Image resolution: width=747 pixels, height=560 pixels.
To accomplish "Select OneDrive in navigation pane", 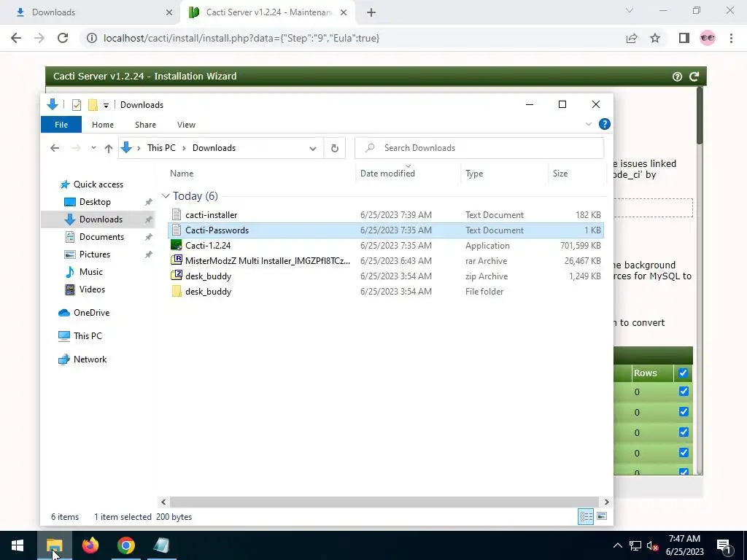I will [x=91, y=313].
